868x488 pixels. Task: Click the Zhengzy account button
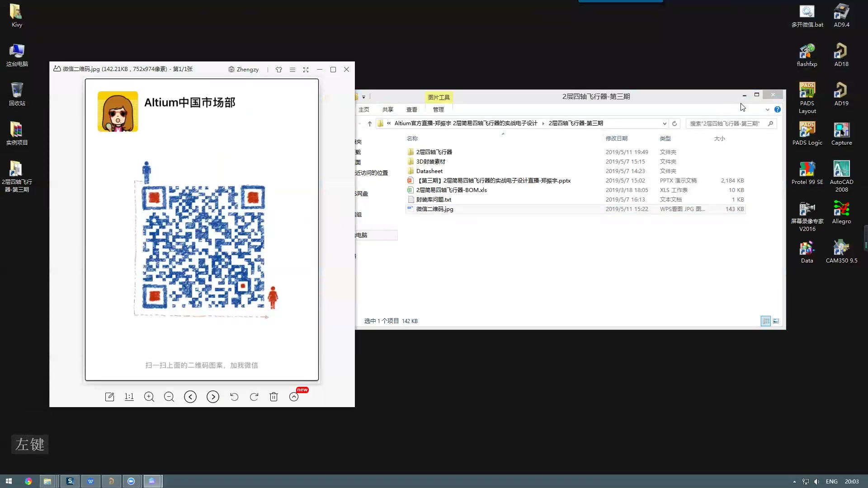[244, 70]
